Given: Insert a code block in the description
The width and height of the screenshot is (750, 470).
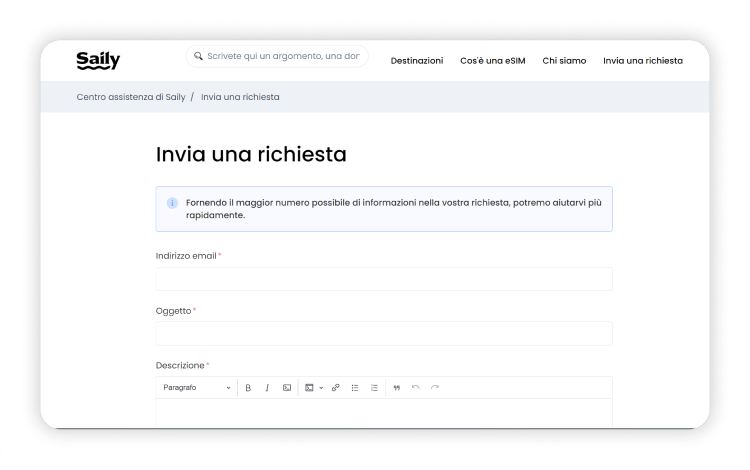Looking at the screenshot, I should pos(287,387).
